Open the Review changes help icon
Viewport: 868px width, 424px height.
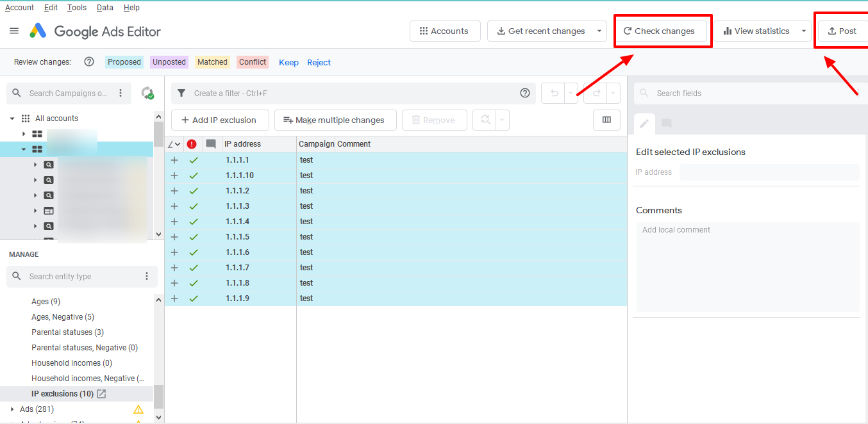89,62
